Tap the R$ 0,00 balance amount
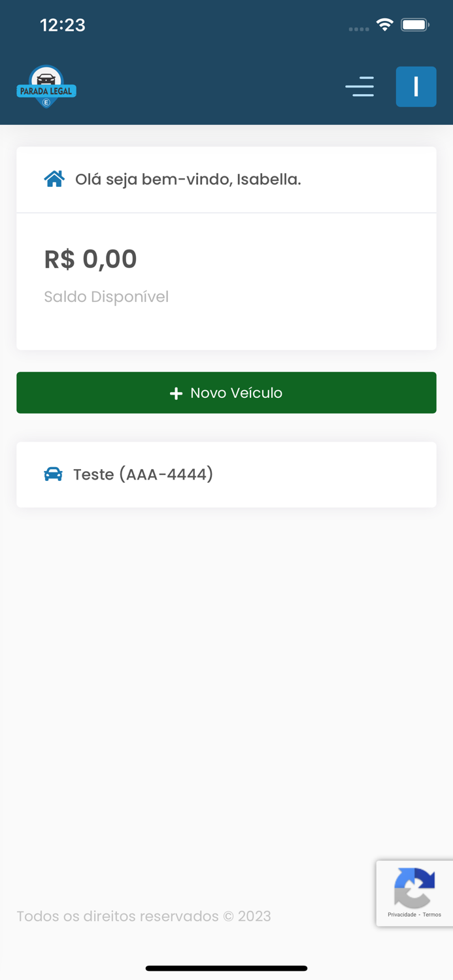 [90, 259]
